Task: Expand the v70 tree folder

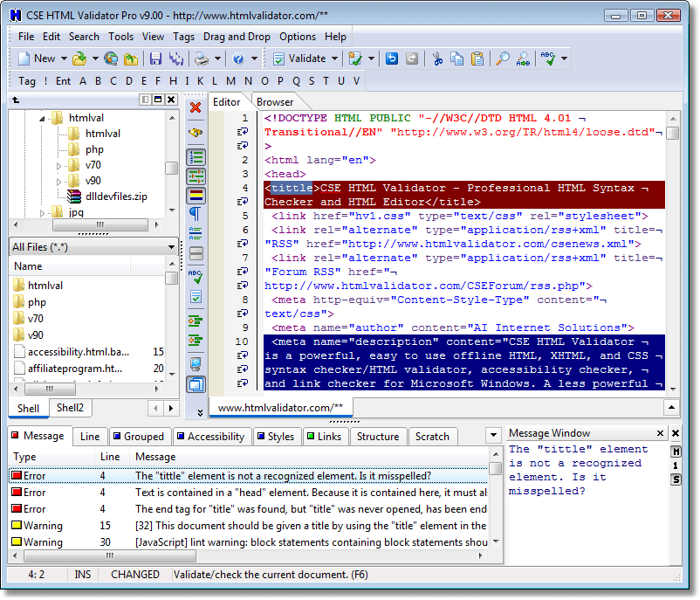Action: point(58,166)
